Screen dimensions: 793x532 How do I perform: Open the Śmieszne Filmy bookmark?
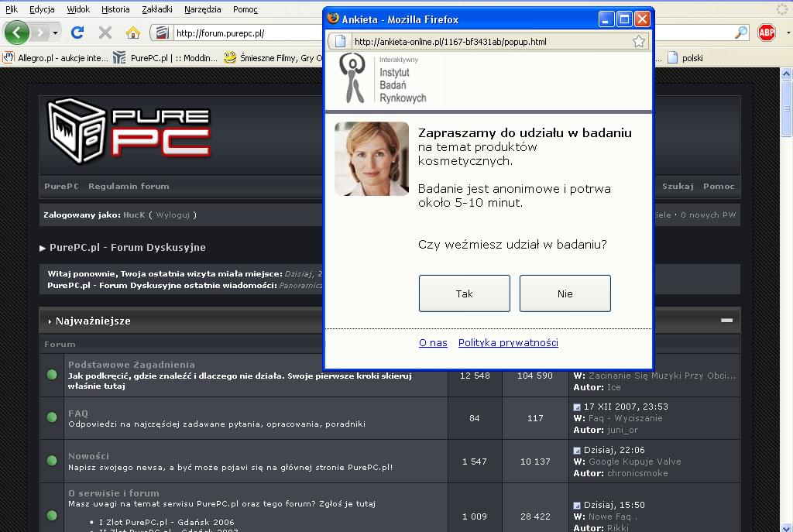click(273, 57)
